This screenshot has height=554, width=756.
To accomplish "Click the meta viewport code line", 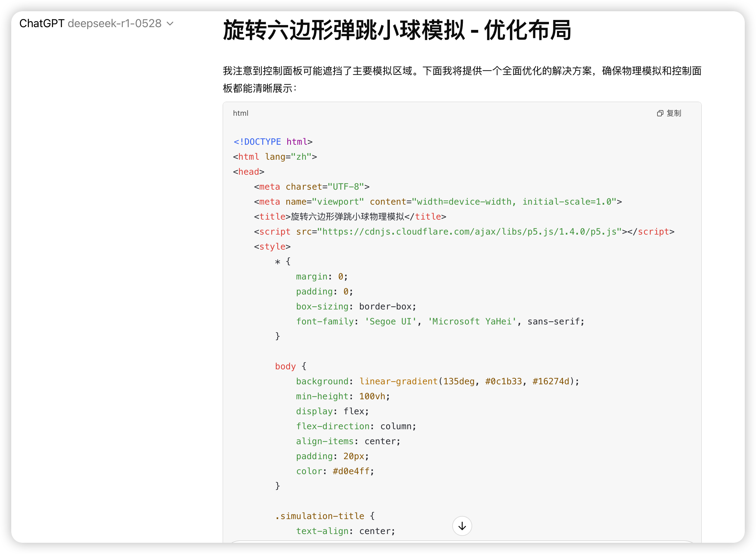I will 438,202.
